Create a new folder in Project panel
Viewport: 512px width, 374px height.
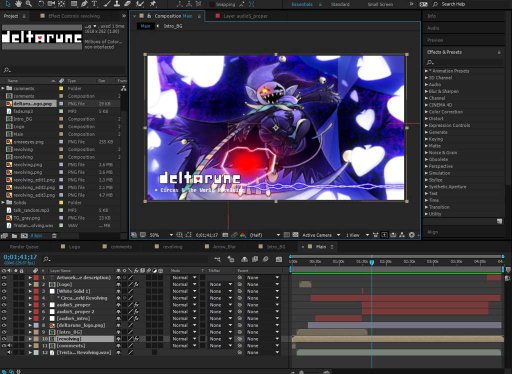click(14, 236)
